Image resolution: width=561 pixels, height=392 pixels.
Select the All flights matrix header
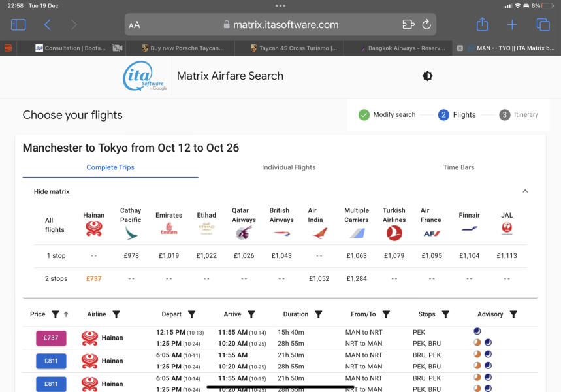pos(54,225)
